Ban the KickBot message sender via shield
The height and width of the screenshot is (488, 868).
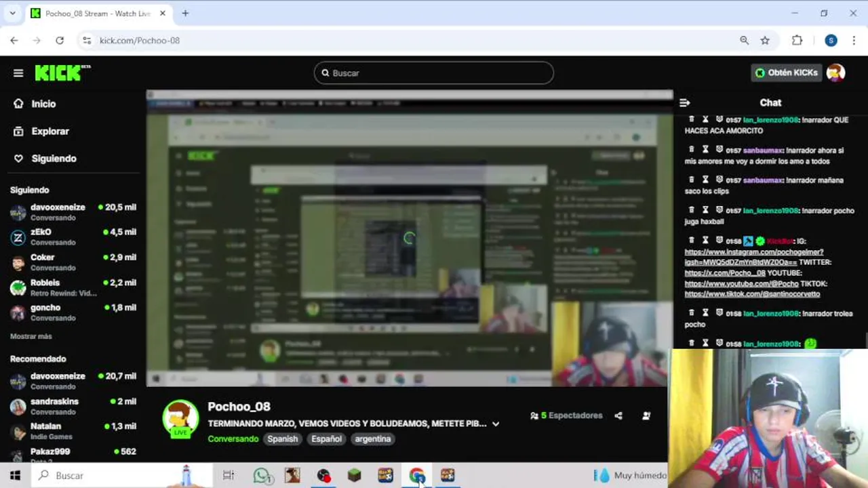[x=719, y=241]
